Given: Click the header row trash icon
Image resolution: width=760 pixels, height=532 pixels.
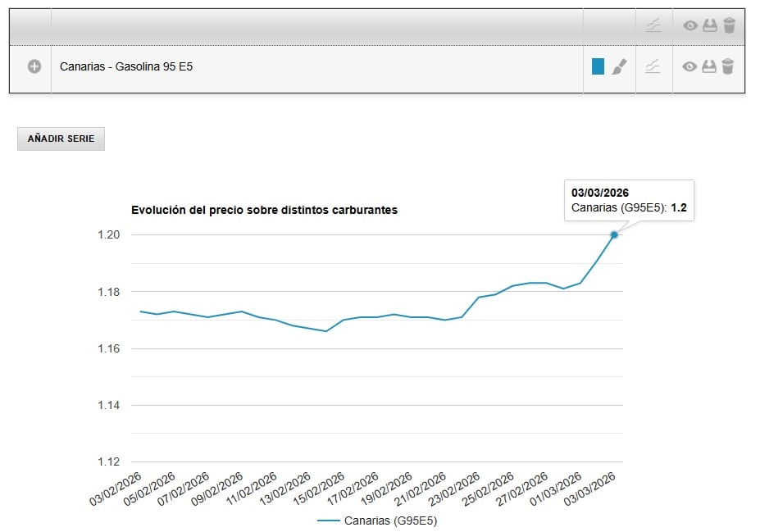Looking at the screenshot, I should (729, 25).
